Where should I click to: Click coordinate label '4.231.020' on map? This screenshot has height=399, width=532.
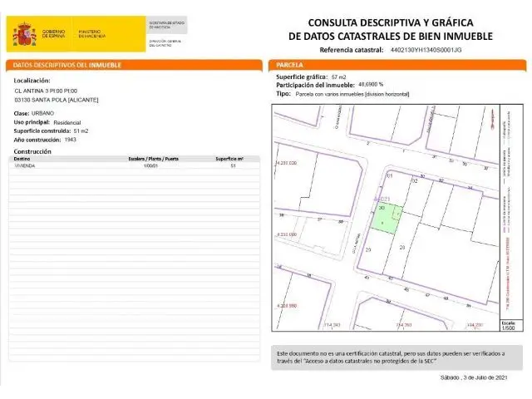[286, 163]
